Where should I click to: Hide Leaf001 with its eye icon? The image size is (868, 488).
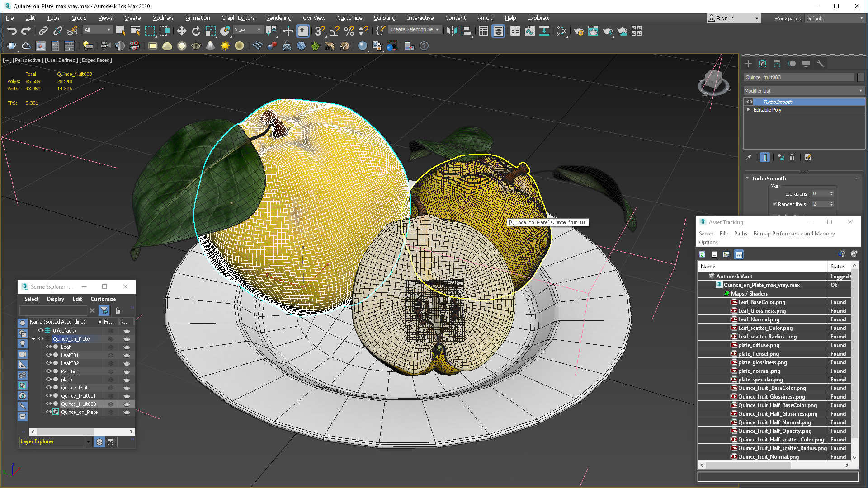(48, 355)
